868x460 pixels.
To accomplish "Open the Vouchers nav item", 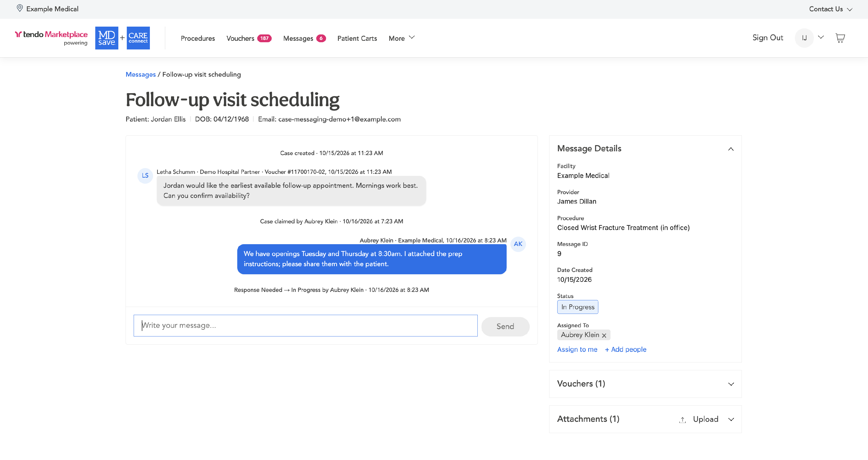I will coord(240,38).
